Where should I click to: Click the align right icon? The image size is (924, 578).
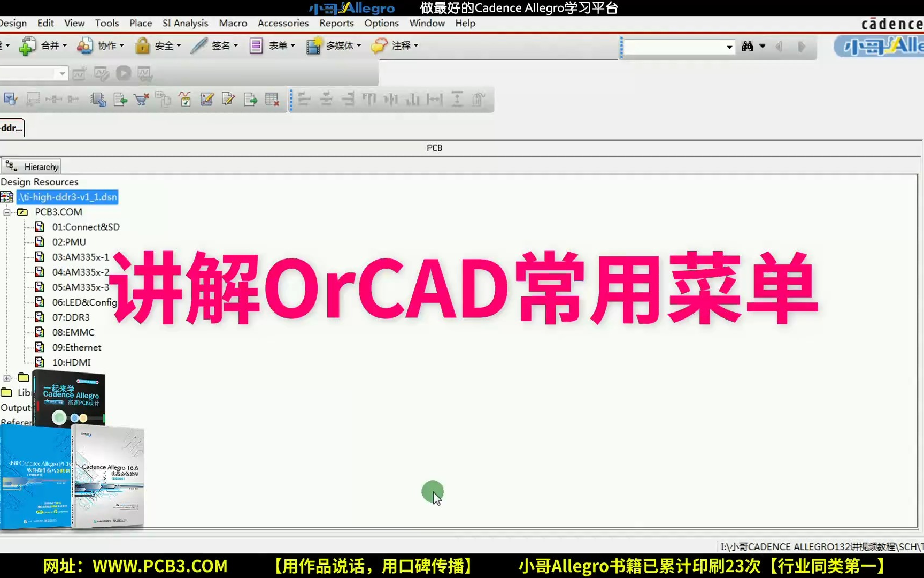click(348, 99)
